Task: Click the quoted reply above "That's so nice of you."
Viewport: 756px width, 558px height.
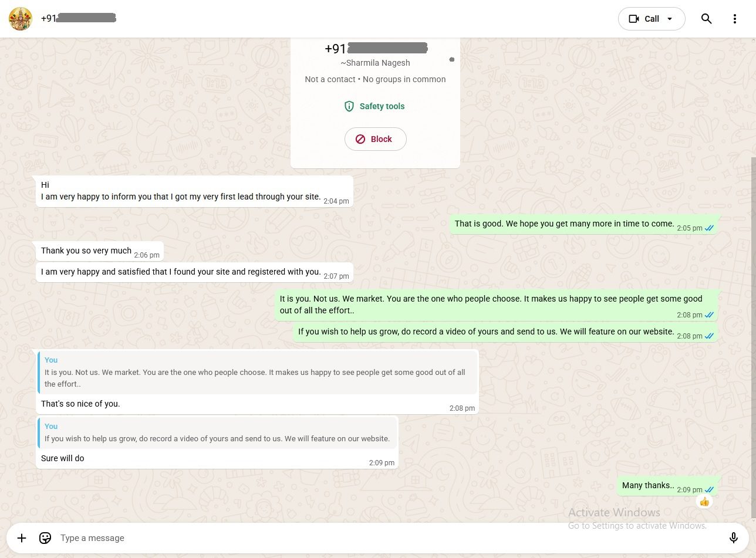Action: coord(258,373)
